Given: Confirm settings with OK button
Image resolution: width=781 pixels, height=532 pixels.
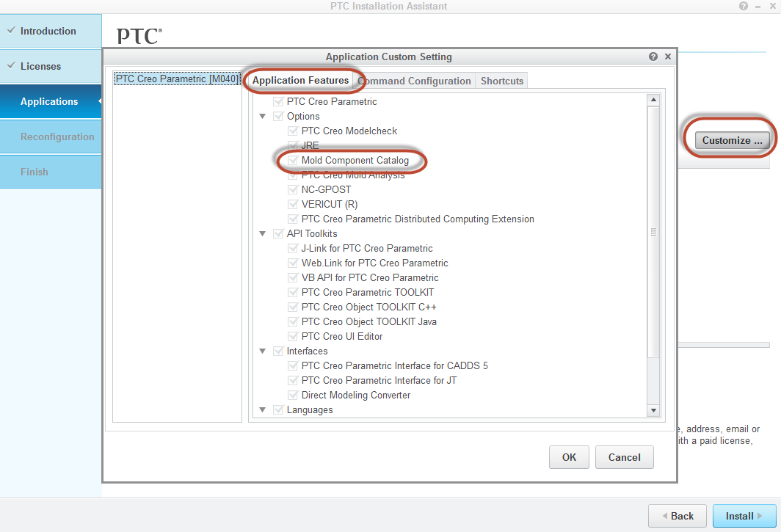Looking at the screenshot, I should pos(569,457).
